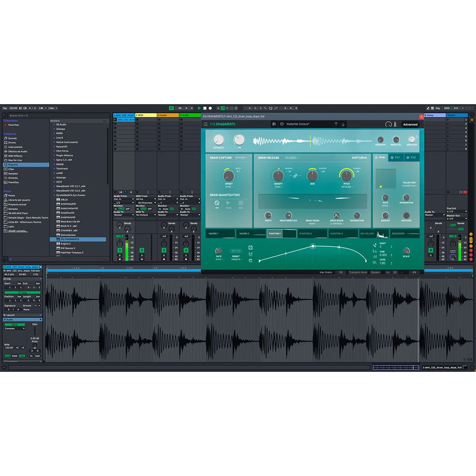
Task: Click the Buscar search field
Action: pyautogui.click(x=58, y=115)
